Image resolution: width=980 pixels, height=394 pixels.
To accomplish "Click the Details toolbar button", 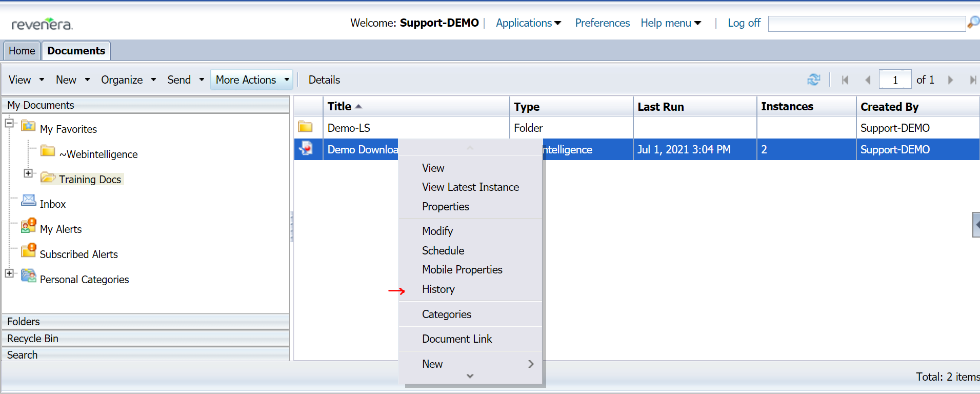I will [324, 80].
